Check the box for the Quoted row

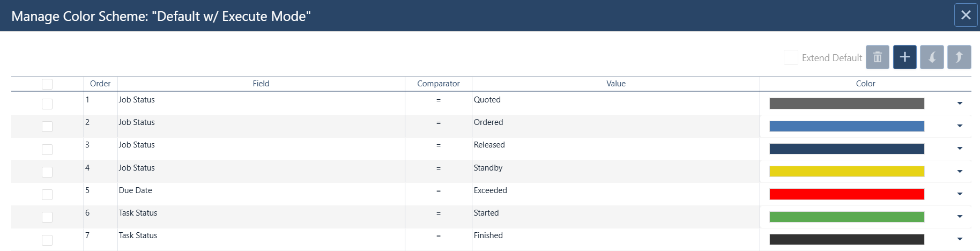point(47,104)
